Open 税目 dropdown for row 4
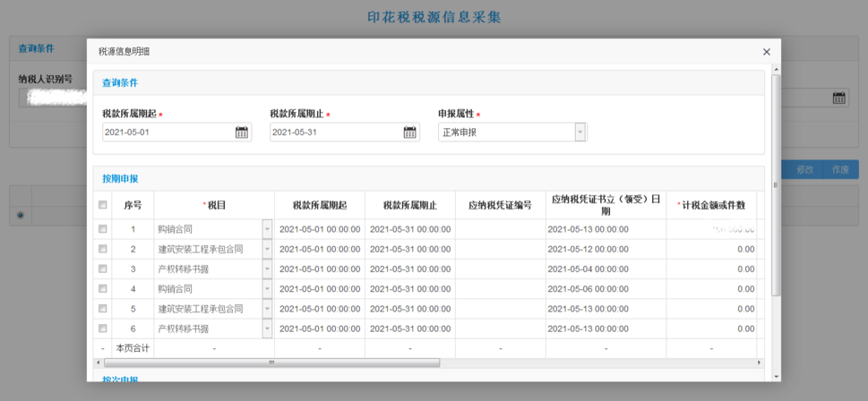The width and height of the screenshot is (868, 401). [267, 289]
